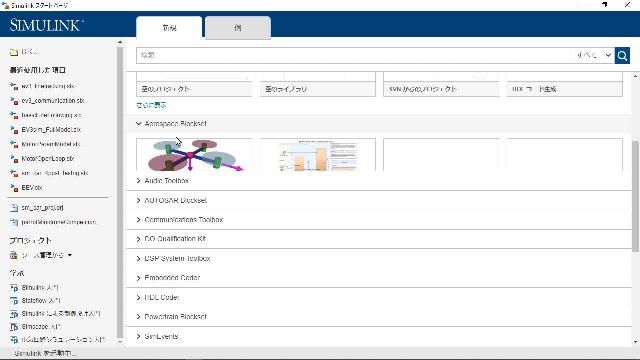This screenshot has height=360, width=640.
Task: Open the BEV.slx recent model
Action: click(x=32, y=188)
